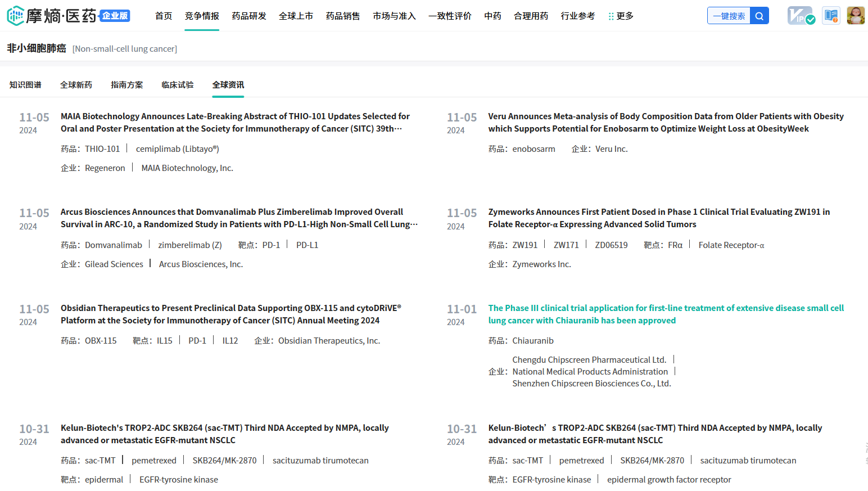Image resolution: width=868 pixels, height=491 pixels.
Task: Click National Medical Products Administration tag
Action: [x=590, y=372]
